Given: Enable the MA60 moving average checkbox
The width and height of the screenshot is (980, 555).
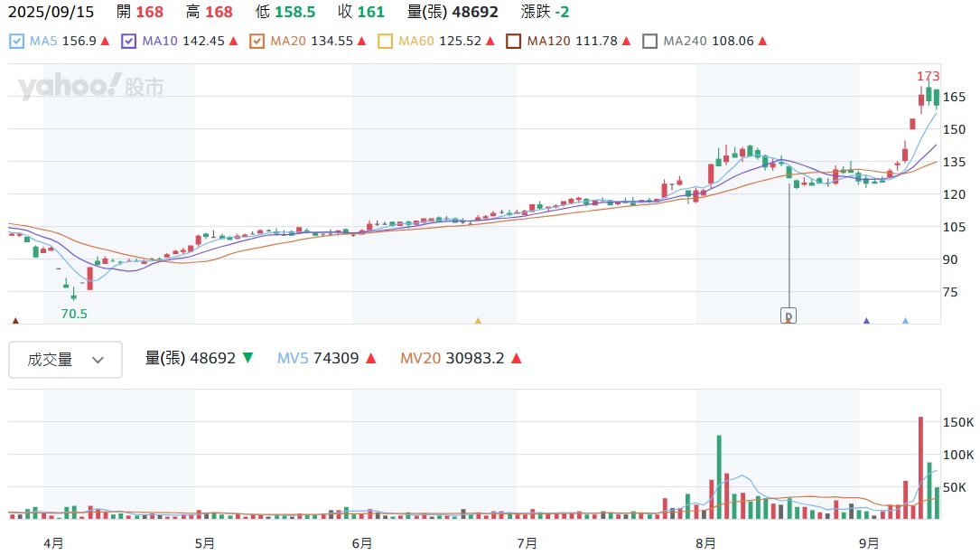Looking at the screenshot, I should pos(385,42).
